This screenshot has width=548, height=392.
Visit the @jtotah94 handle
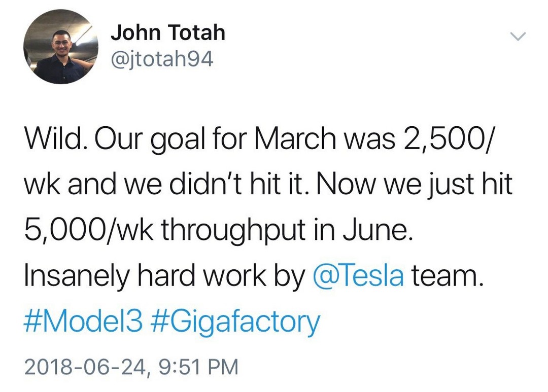162,60
